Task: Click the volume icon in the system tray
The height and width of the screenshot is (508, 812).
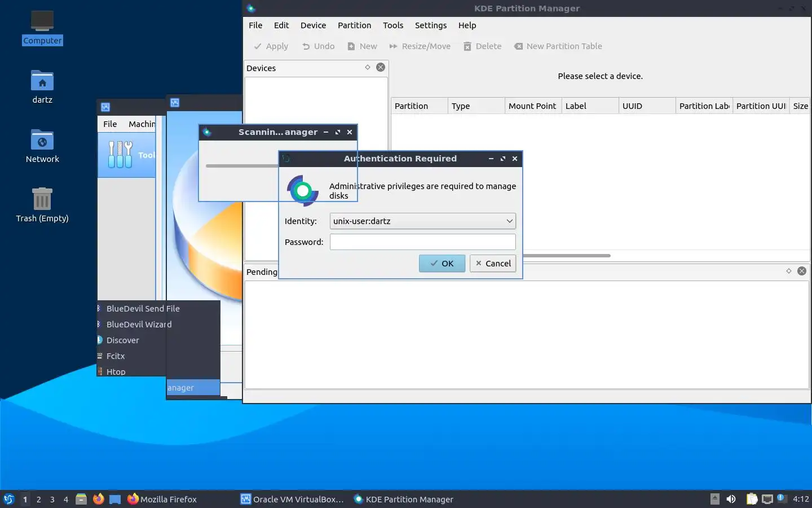Action: (731, 499)
